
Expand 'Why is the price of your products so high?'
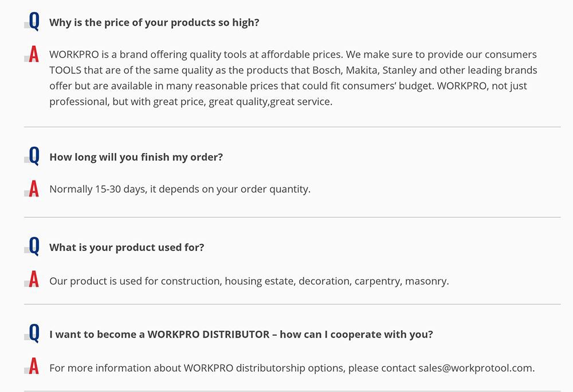(x=154, y=23)
